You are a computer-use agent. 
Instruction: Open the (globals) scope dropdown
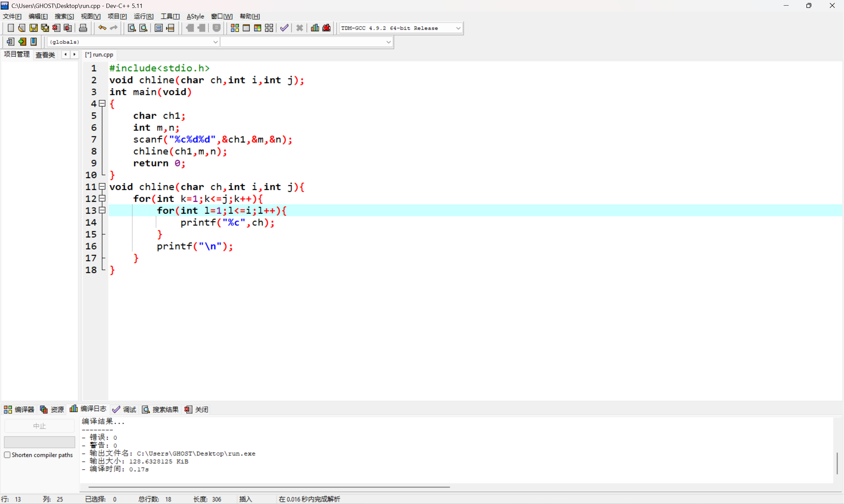tap(215, 42)
